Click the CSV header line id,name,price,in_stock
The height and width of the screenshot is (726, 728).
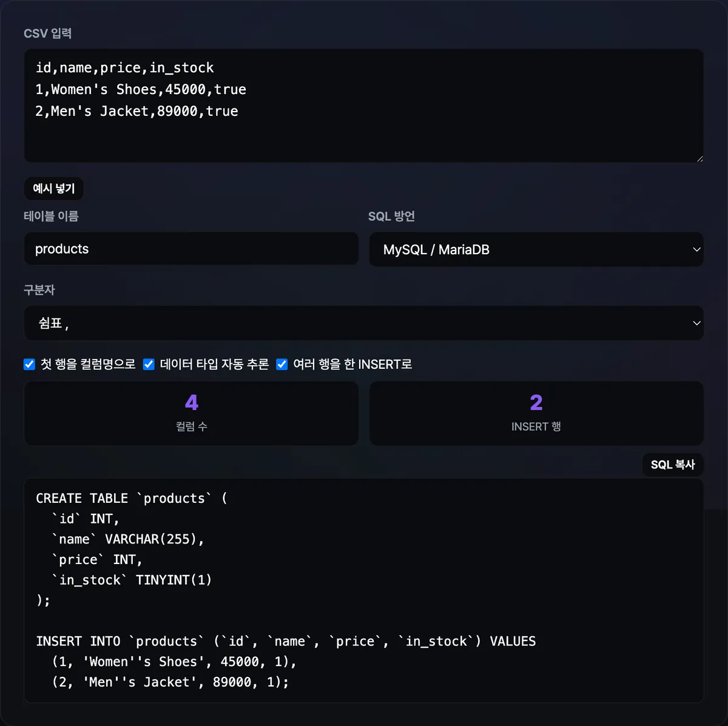coord(124,68)
